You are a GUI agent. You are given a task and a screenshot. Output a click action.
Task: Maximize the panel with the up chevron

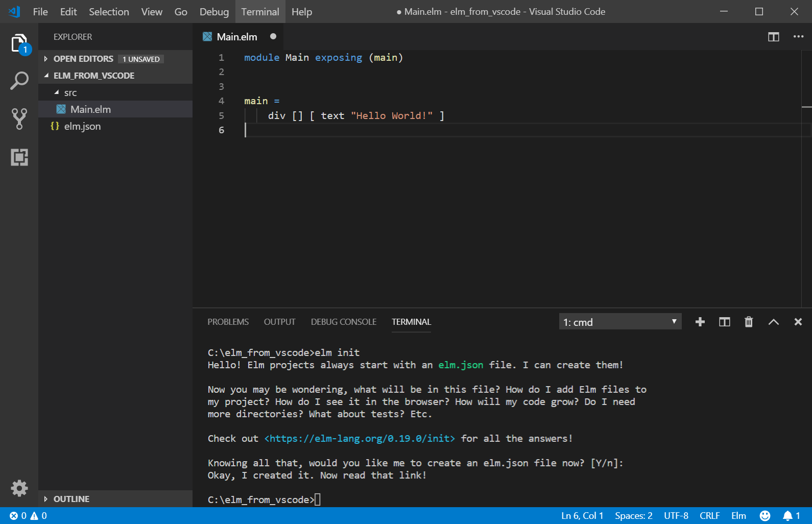[x=773, y=322]
